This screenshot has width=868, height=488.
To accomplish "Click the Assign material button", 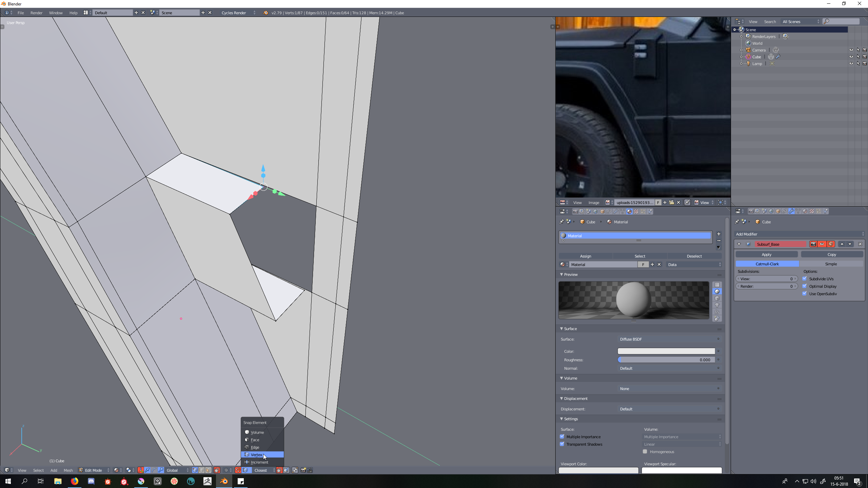I will tap(585, 256).
